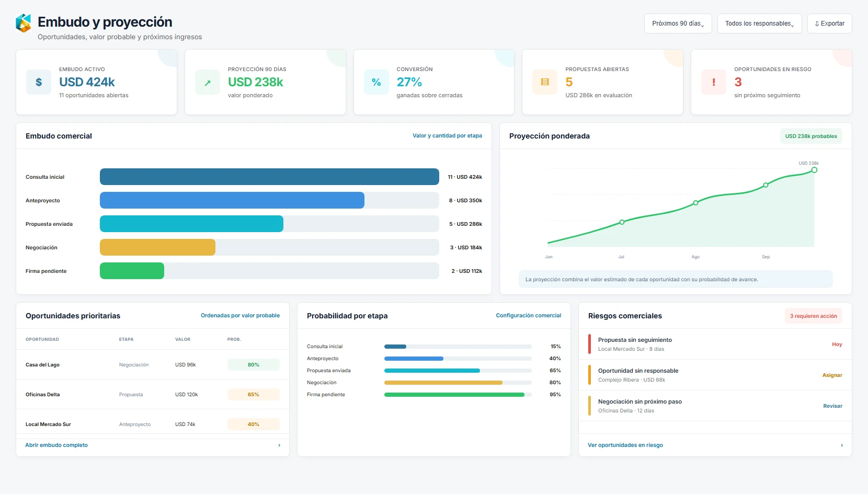Click the app logo beside Embudo y proyección
The height and width of the screenshot is (494, 868).
coord(24,23)
